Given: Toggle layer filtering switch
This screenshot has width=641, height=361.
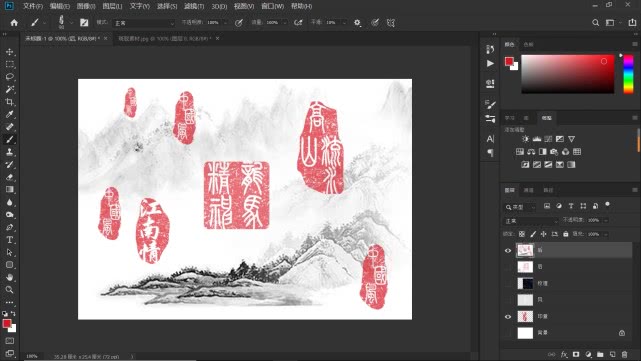Looking at the screenshot, I should (x=607, y=204).
